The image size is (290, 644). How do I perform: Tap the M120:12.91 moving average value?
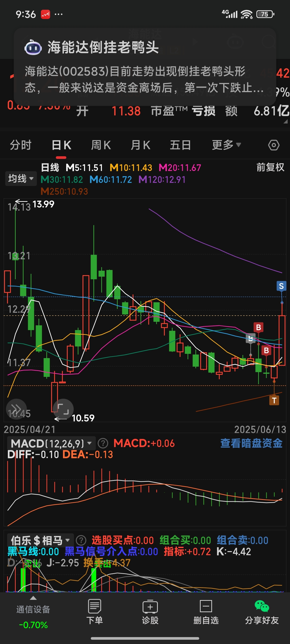[162, 180]
